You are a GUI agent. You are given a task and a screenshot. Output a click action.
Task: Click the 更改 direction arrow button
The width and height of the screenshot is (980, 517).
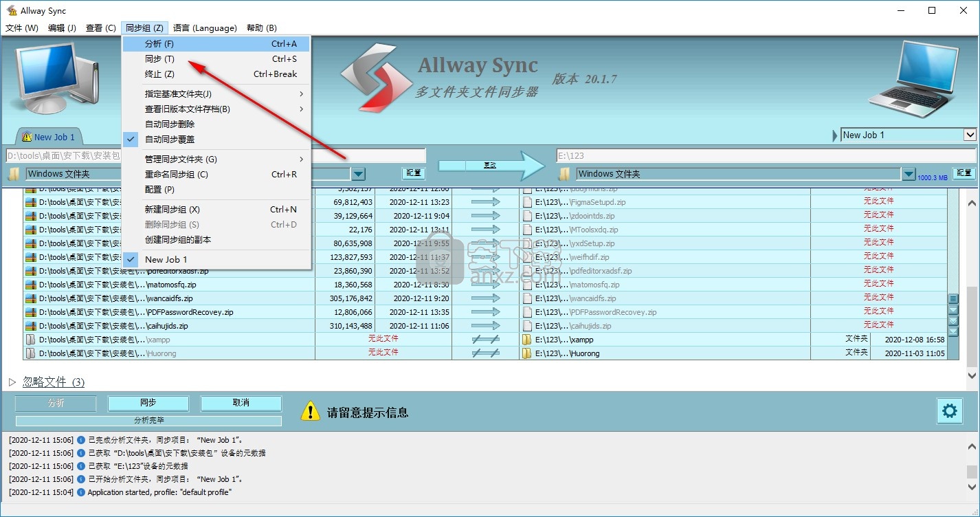[491, 165]
